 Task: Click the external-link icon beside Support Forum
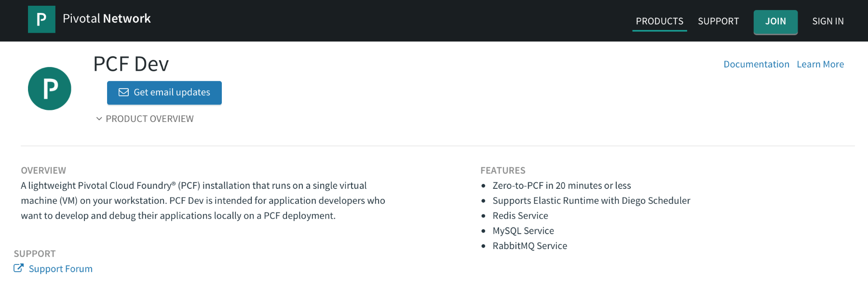pos(18,268)
